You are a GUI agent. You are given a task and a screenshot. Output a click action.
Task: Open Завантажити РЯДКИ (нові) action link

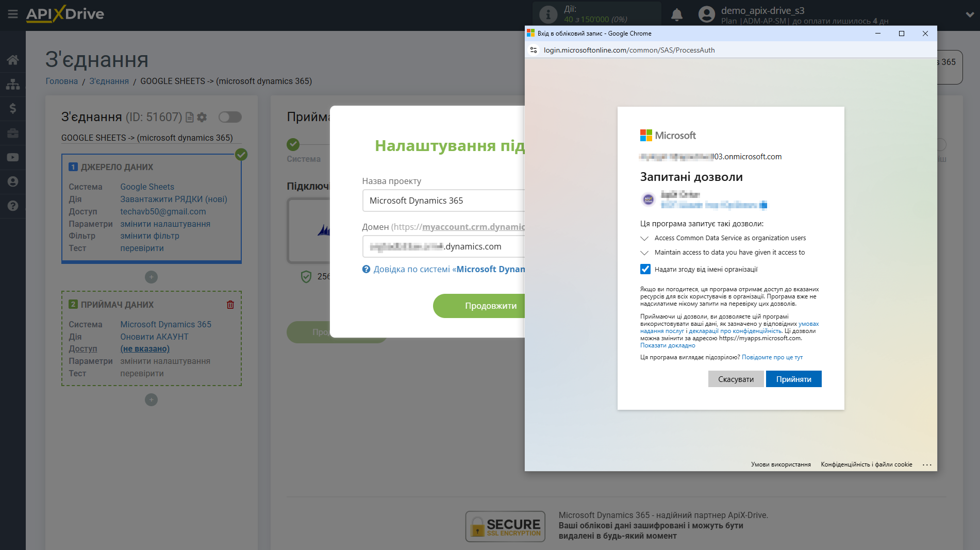(174, 199)
